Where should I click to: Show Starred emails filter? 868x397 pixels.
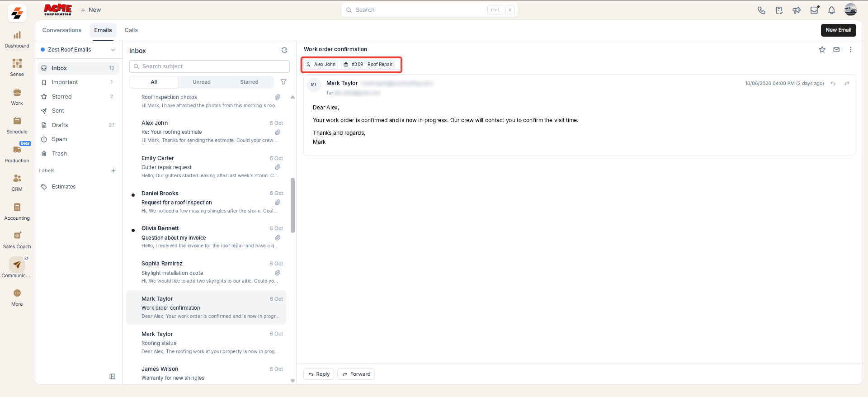[249, 82]
